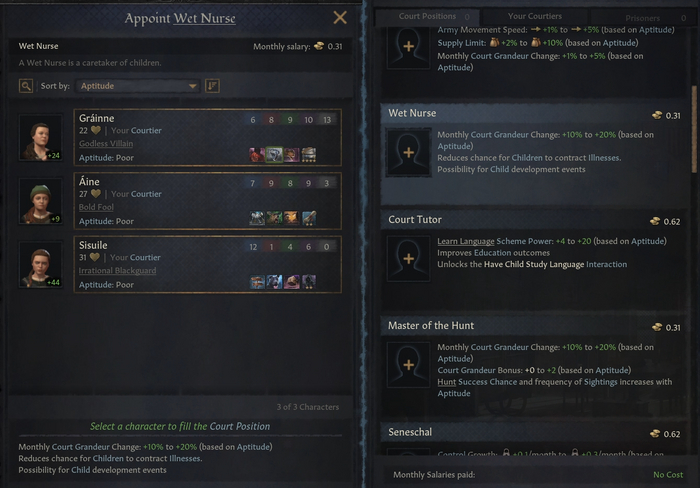Screen dimensions: 700x488
Task: Click the Court Tutor plus slot
Action: tap(408, 258)
